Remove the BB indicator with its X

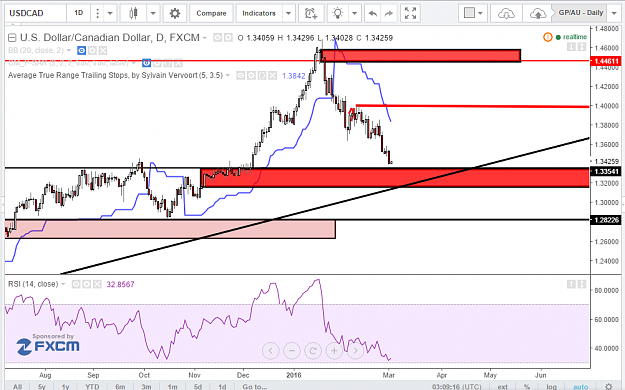click(103, 51)
